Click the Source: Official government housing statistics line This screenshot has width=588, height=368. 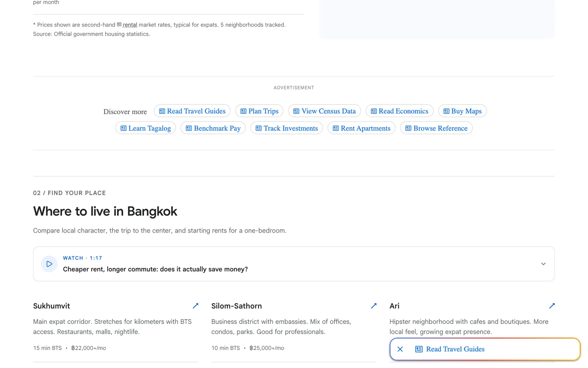(x=92, y=34)
